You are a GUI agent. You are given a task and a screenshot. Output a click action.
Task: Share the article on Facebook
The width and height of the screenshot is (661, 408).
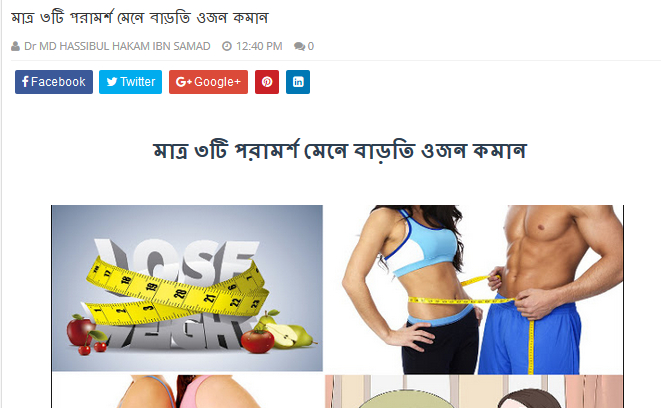[x=54, y=82]
